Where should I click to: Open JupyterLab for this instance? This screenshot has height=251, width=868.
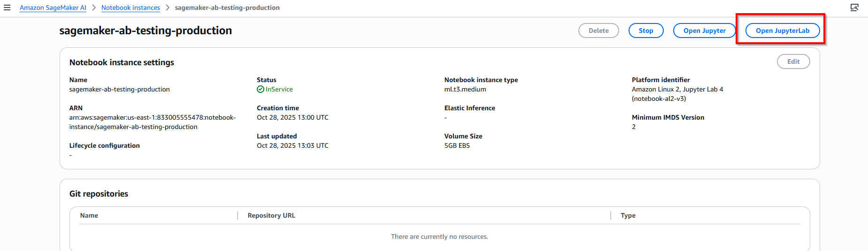782,30
